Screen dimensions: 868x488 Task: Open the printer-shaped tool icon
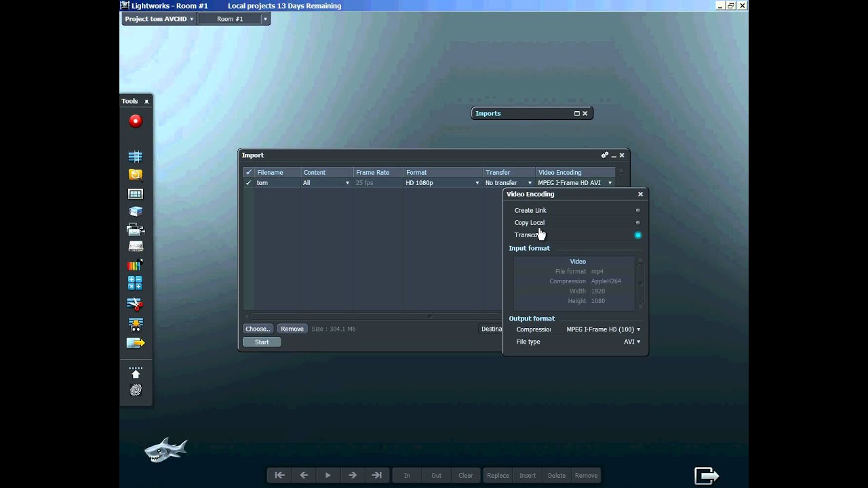coord(136,229)
